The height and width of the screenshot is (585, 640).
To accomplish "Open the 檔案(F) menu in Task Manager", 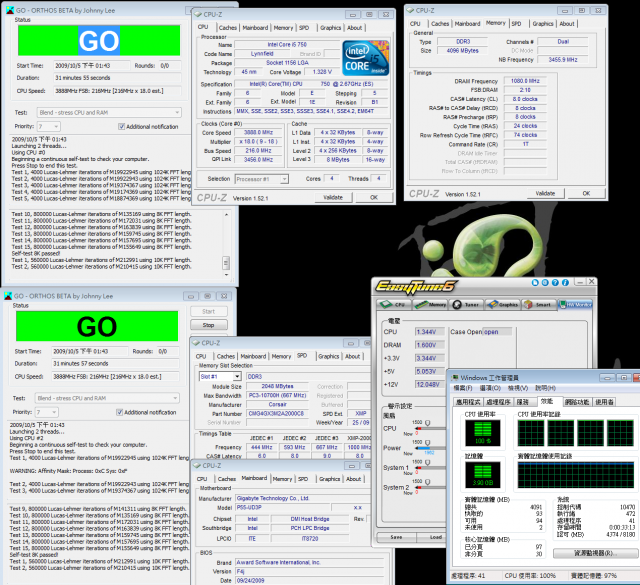I will (x=463, y=388).
